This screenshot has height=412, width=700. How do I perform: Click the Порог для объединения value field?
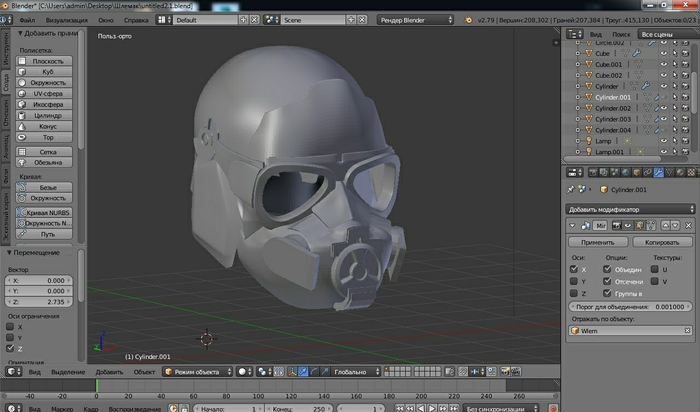click(629, 309)
